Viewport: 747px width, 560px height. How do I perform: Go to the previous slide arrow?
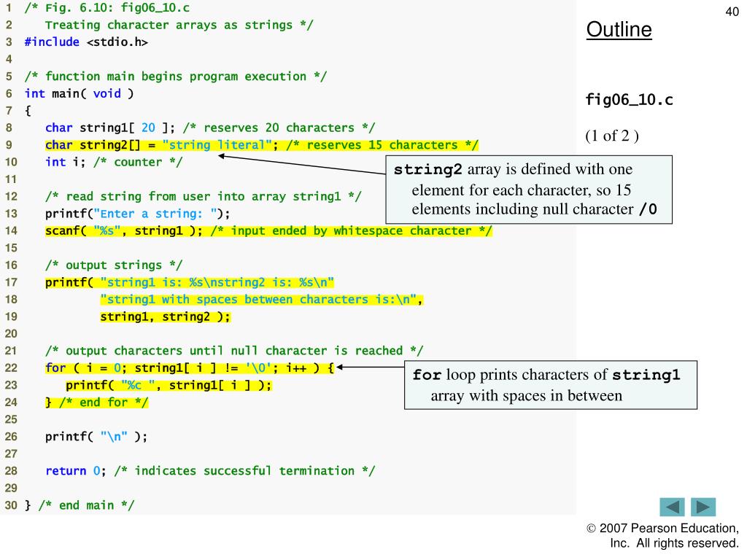[x=672, y=507]
